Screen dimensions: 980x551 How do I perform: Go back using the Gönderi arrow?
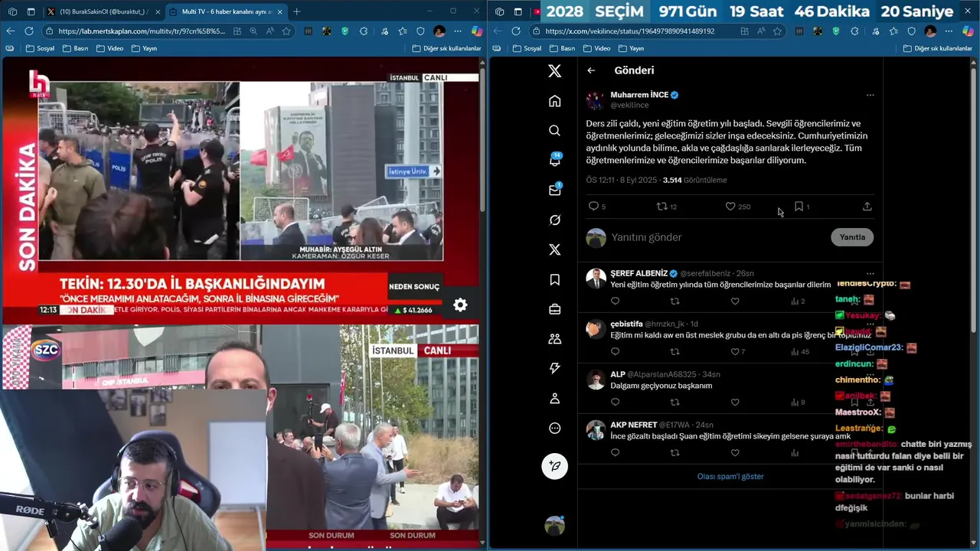pyautogui.click(x=591, y=70)
